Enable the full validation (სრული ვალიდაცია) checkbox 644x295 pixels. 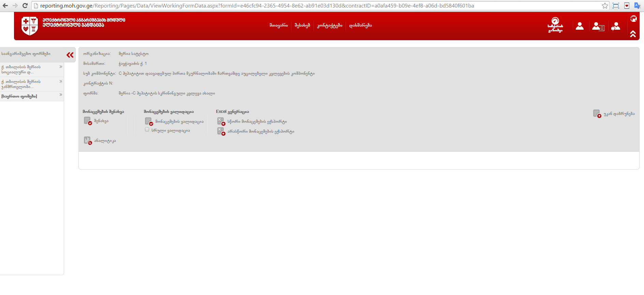click(147, 130)
